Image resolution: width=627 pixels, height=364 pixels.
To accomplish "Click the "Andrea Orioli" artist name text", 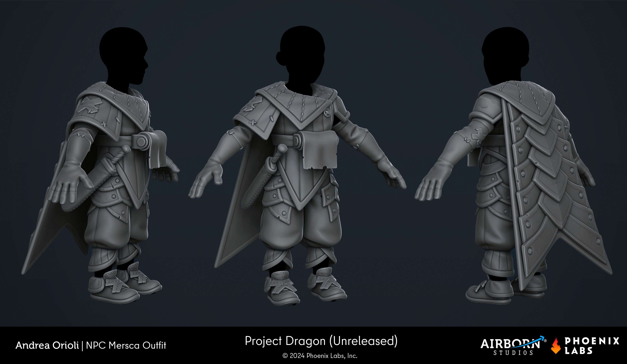I will pos(47,345).
